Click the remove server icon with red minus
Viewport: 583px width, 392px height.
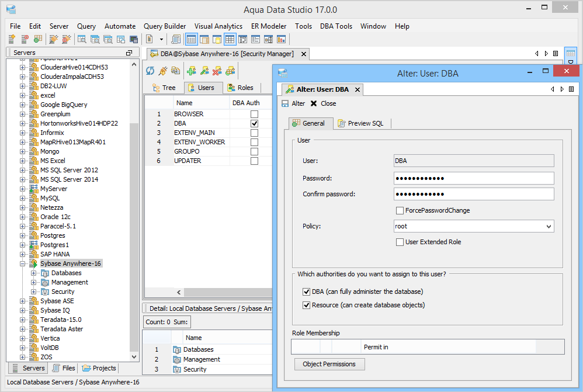(x=25, y=39)
